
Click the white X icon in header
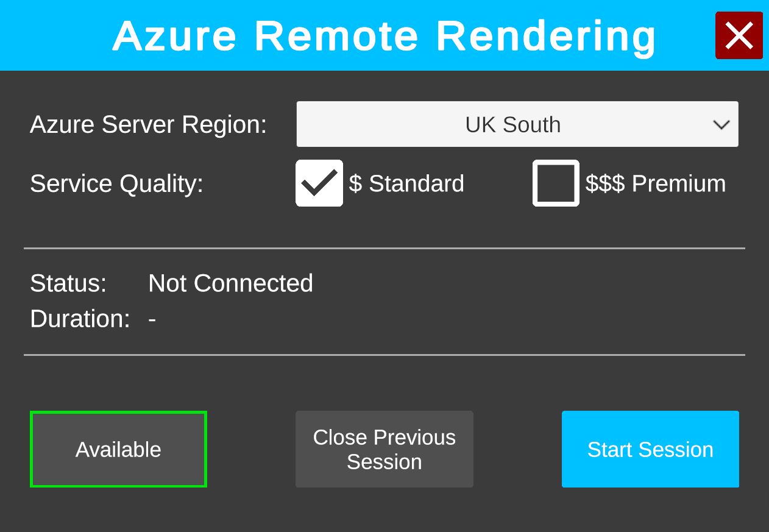739,35
